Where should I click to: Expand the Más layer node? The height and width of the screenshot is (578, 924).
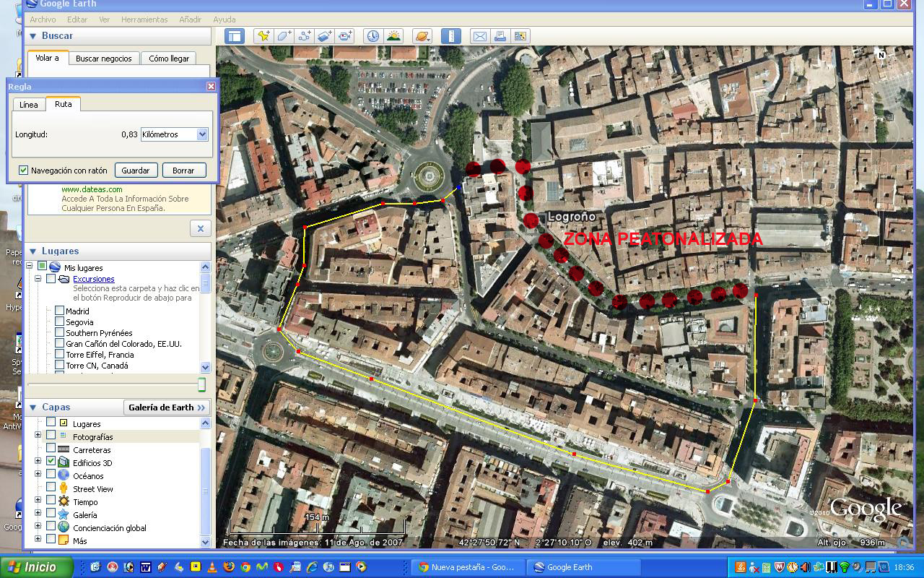click(38, 539)
